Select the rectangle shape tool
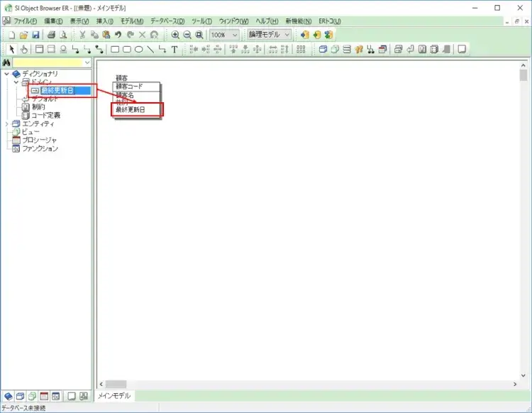 [115, 50]
